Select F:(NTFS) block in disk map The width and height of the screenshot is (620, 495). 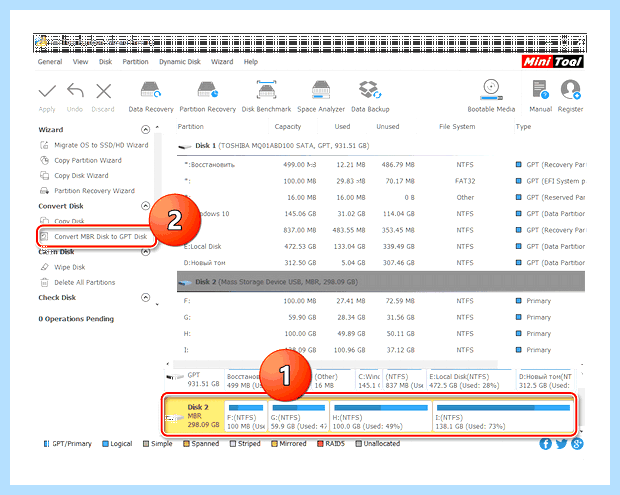coord(246,416)
